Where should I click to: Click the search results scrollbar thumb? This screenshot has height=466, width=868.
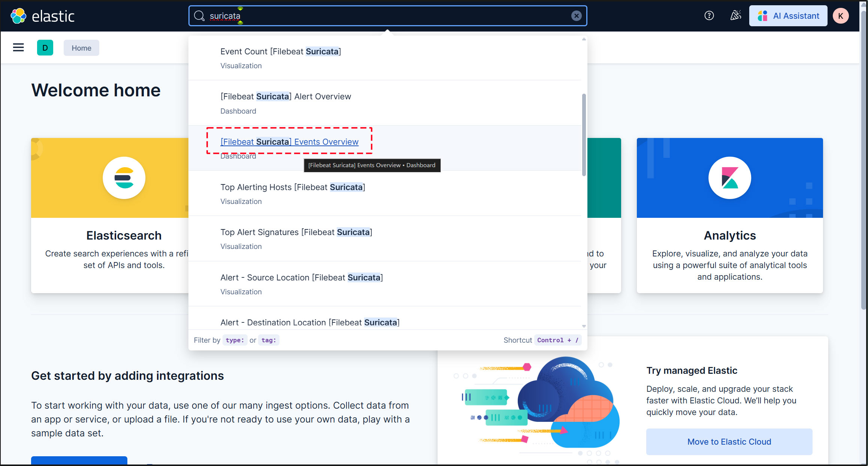(584, 135)
